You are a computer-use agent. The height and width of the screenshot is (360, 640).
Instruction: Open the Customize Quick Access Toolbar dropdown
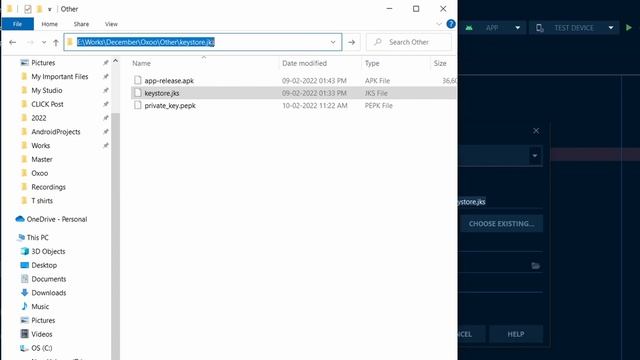[49, 9]
